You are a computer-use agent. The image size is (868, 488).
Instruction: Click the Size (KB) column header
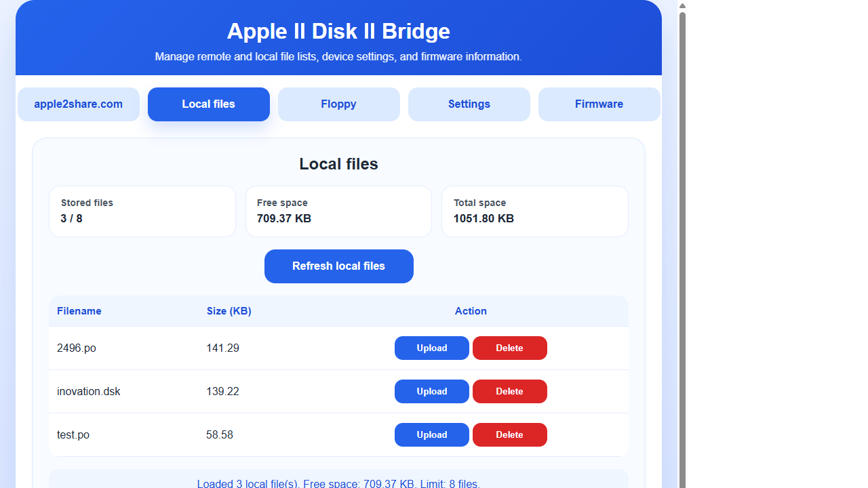tap(229, 311)
